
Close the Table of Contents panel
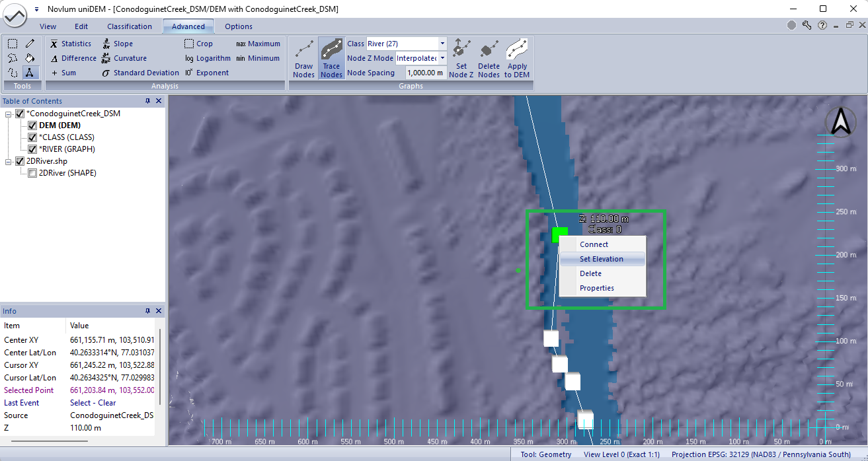(159, 101)
